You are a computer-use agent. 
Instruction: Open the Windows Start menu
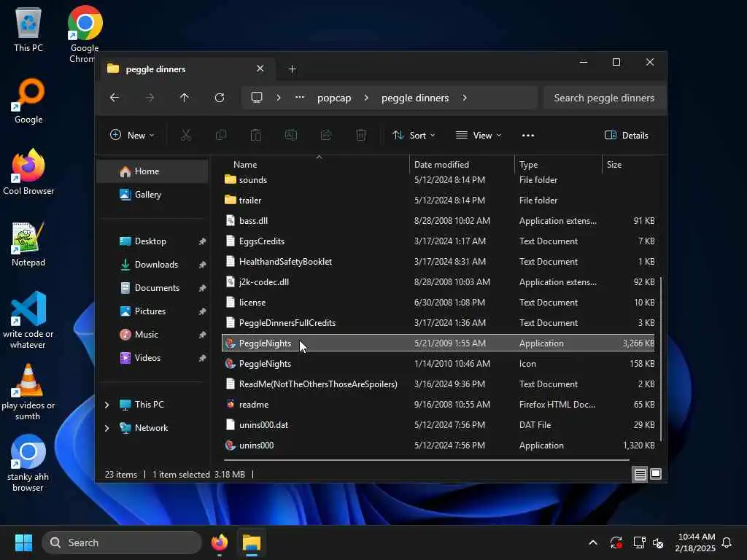pyautogui.click(x=23, y=542)
